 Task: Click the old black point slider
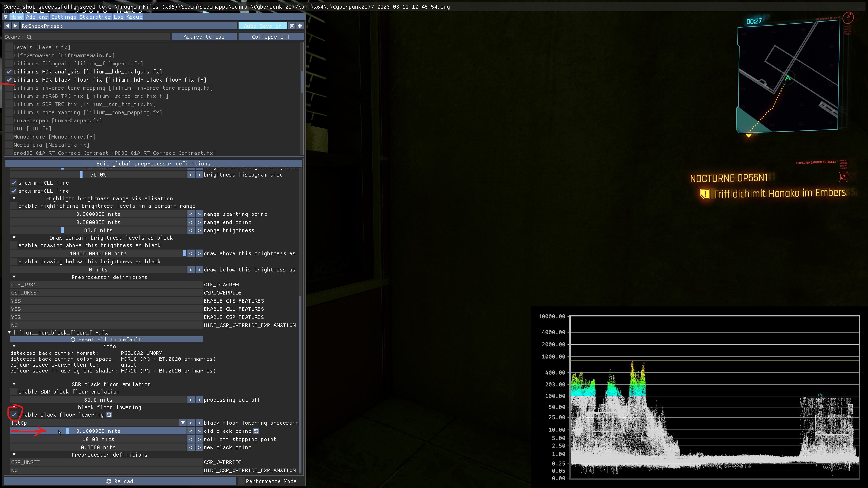tap(98, 431)
